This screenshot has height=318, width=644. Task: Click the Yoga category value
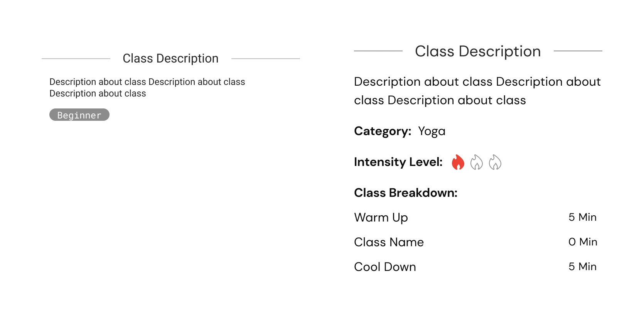click(x=432, y=131)
